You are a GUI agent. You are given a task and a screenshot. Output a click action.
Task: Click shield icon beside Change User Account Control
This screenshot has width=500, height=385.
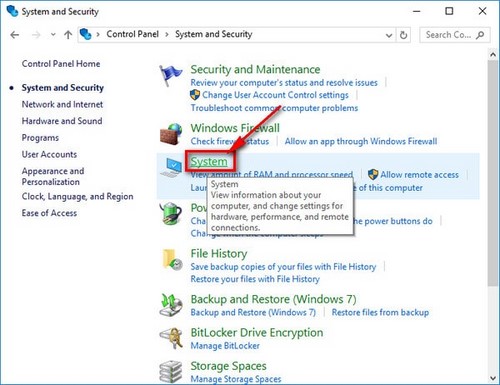tap(195, 95)
